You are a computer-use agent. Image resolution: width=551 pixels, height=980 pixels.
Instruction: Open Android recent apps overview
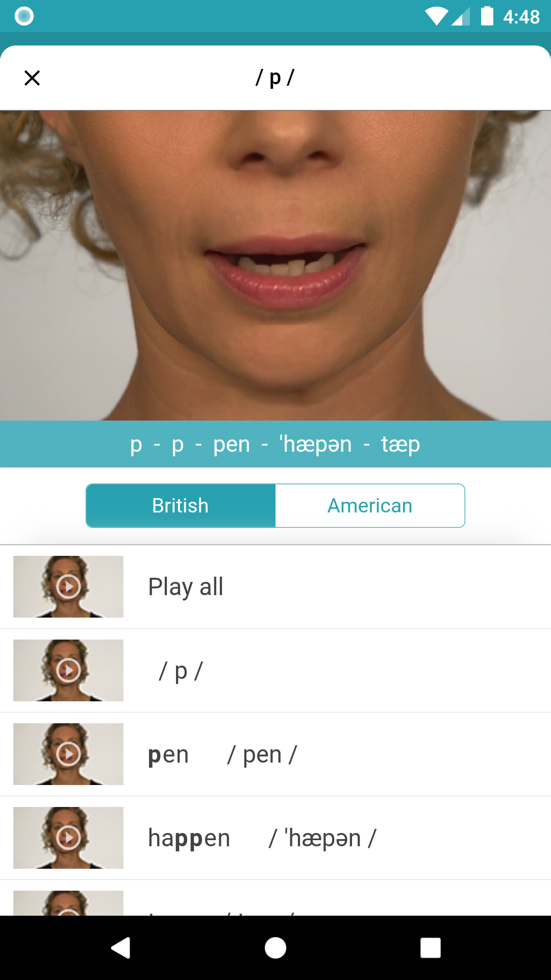pyautogui.click(x=431, y=948)
